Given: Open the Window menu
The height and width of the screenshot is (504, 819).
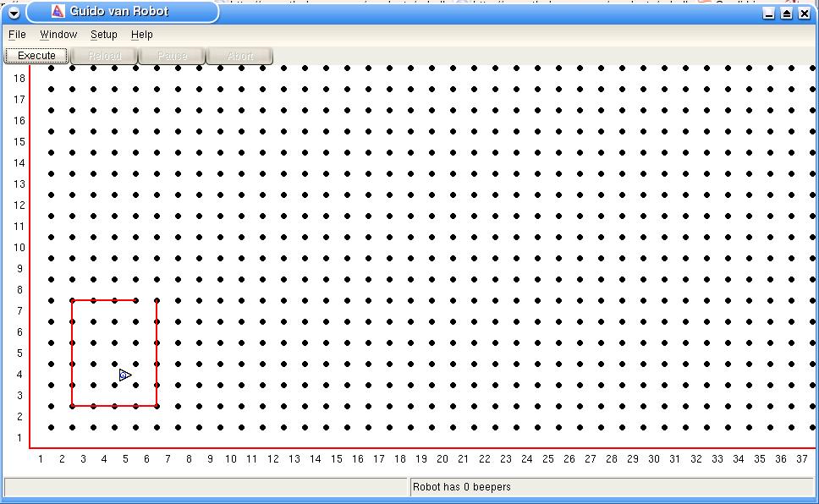Looking at the screenshot, I should pyautogui.click(x=58, y=35).
